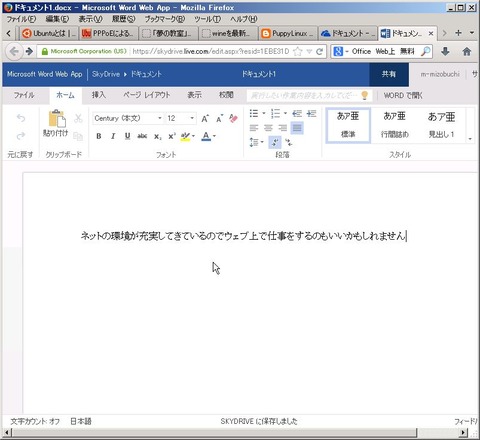Screen dimensions: 480x440
Task: Switch to the 挿入 ribbon tab
Action: [x=99, y=95]
